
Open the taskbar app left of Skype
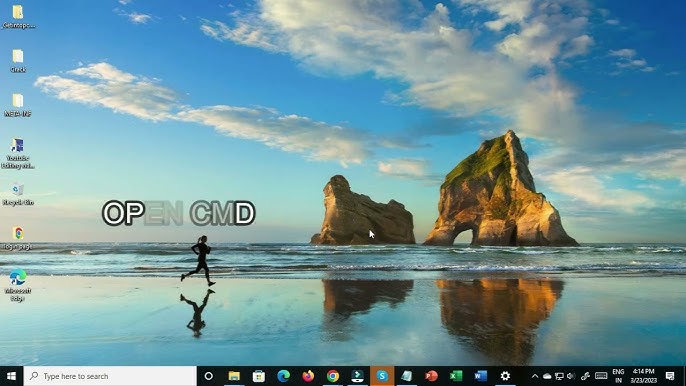[357, 376]
